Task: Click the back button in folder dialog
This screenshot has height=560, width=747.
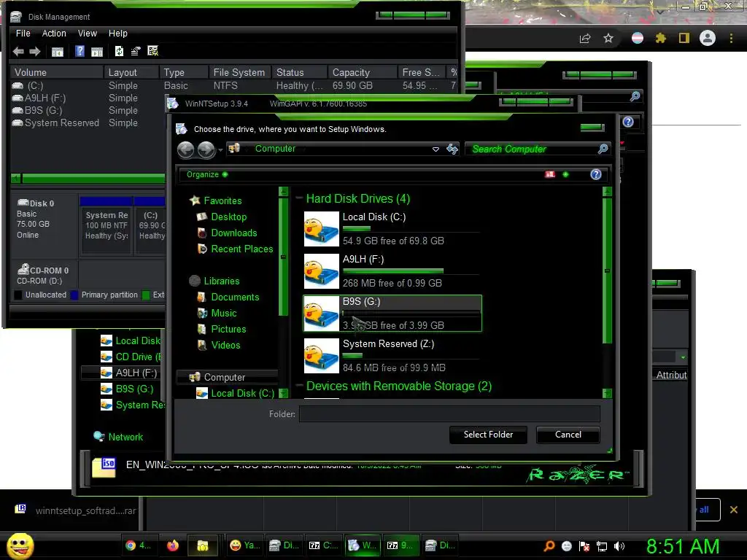Action: pos(185,150)
